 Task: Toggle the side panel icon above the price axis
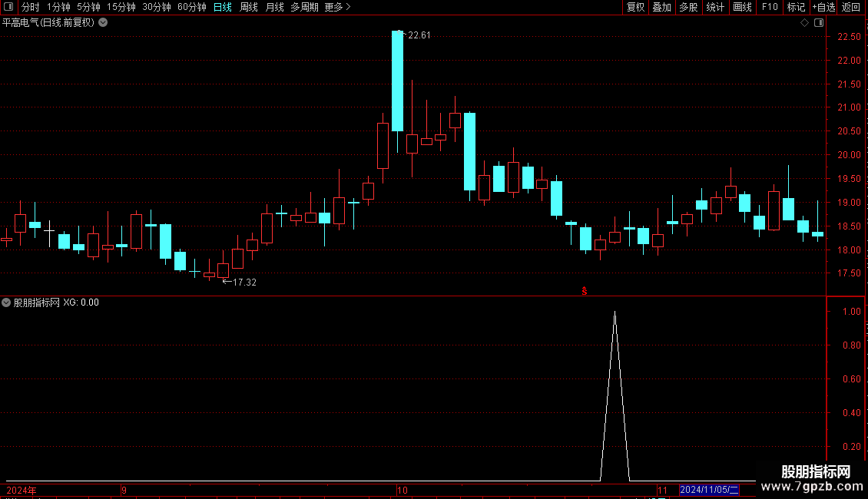point(819,23)
